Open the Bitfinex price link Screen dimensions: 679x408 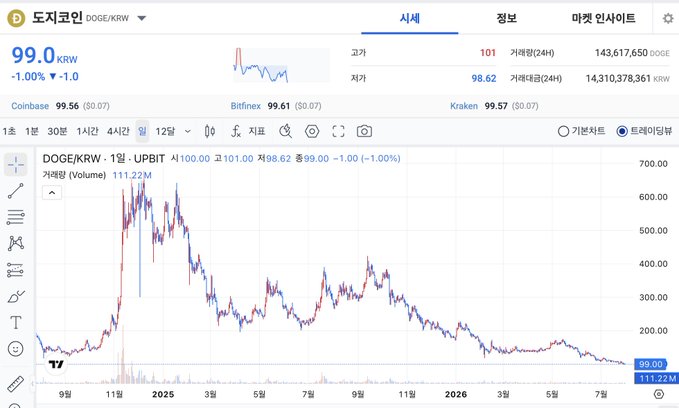pos(246,106)
